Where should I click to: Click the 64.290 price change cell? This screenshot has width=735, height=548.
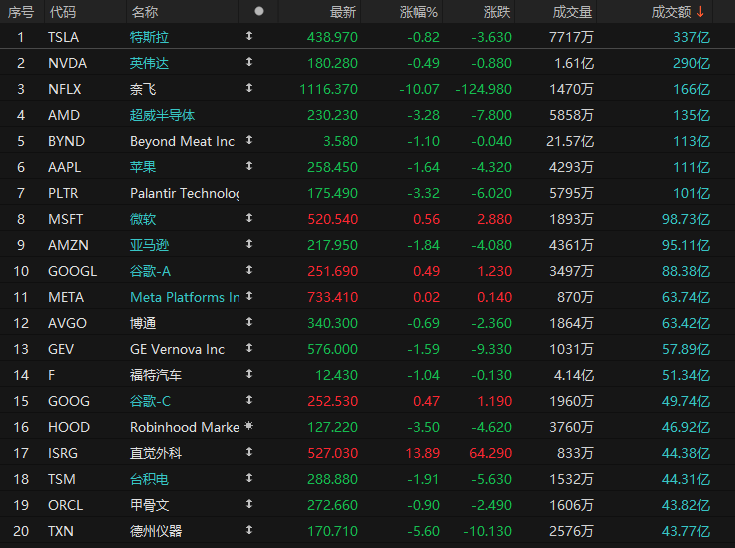(490, 453)
